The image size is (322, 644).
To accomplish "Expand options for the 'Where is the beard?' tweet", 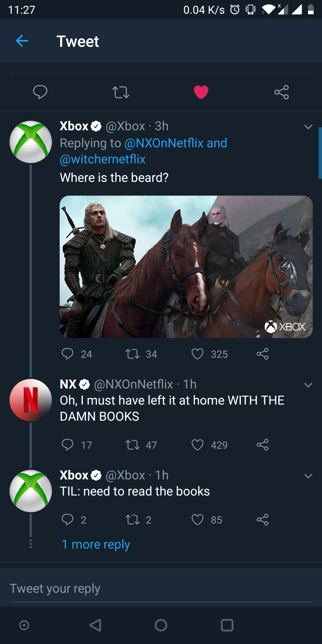I will pyautogui.click(x=308, y=127).
